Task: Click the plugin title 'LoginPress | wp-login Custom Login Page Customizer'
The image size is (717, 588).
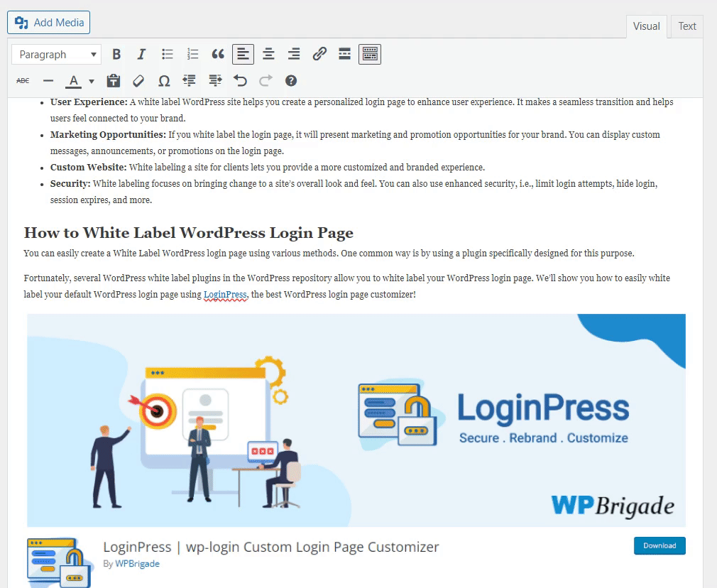Action: [x=270, y=547]
